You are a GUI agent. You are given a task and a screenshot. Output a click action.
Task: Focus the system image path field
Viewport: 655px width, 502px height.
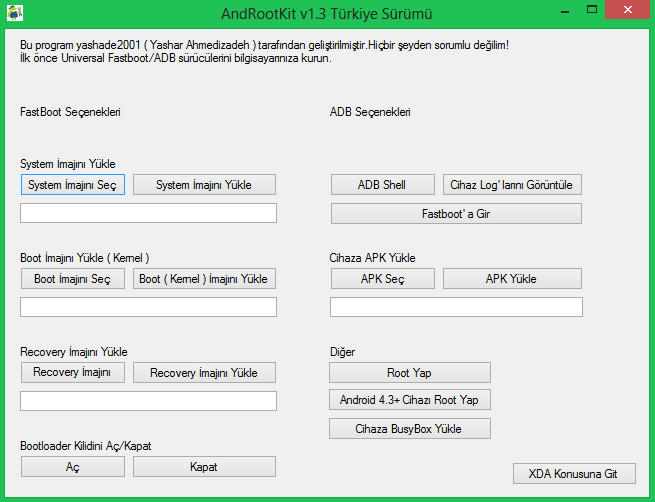coord(148,213)
